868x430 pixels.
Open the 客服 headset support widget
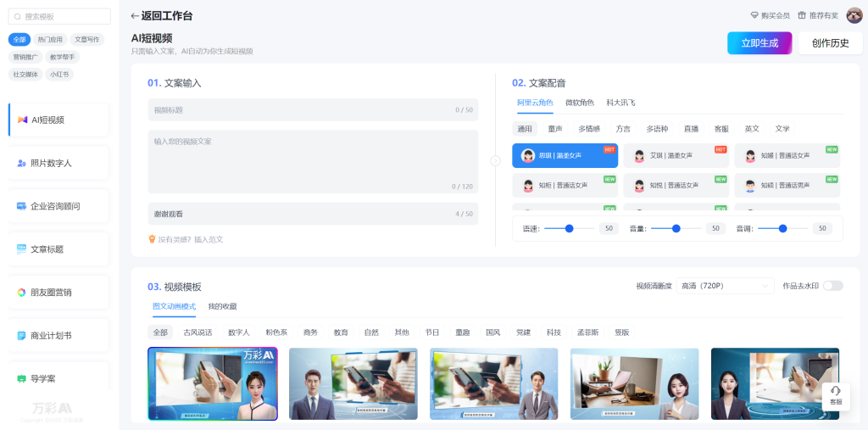pos(836,395)
